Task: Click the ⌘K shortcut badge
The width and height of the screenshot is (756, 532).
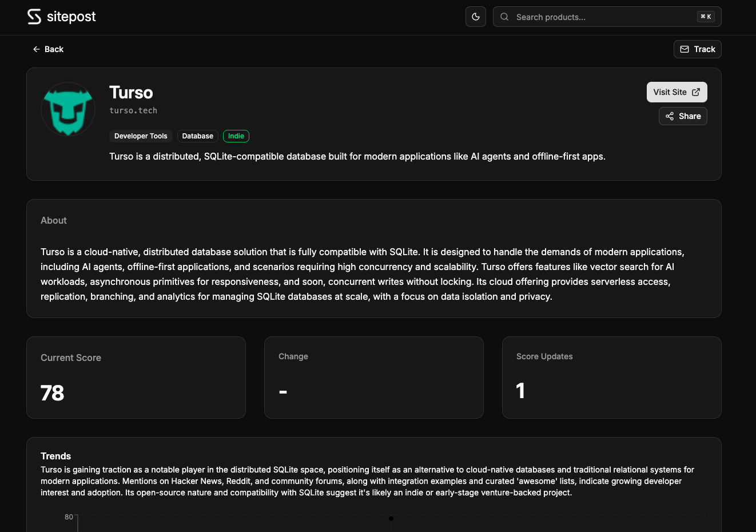Action: (x=706, y=17)
